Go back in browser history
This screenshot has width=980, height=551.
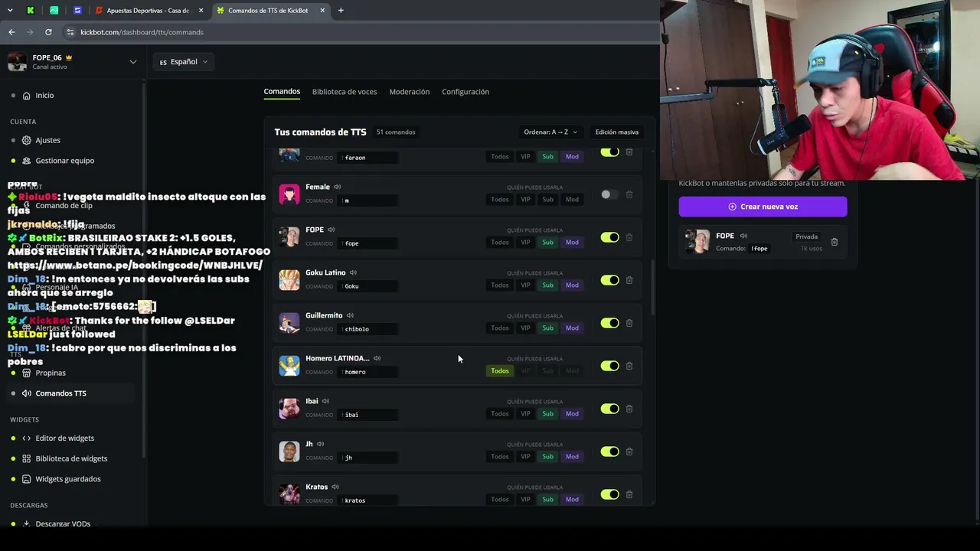pyautogui.click(x=11, y=32)
